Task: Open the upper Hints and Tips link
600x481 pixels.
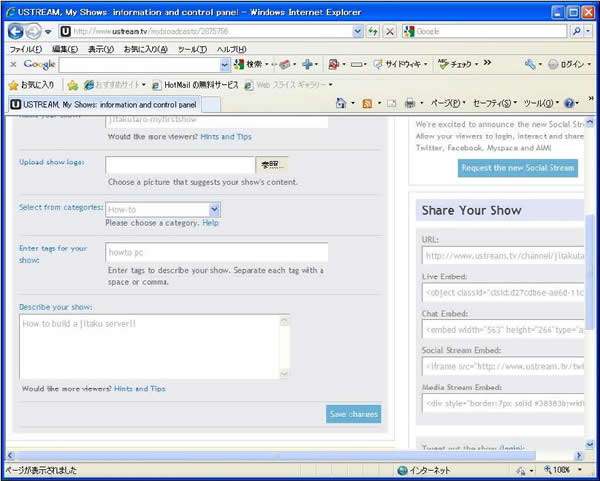Action: (x=226, y=137)
